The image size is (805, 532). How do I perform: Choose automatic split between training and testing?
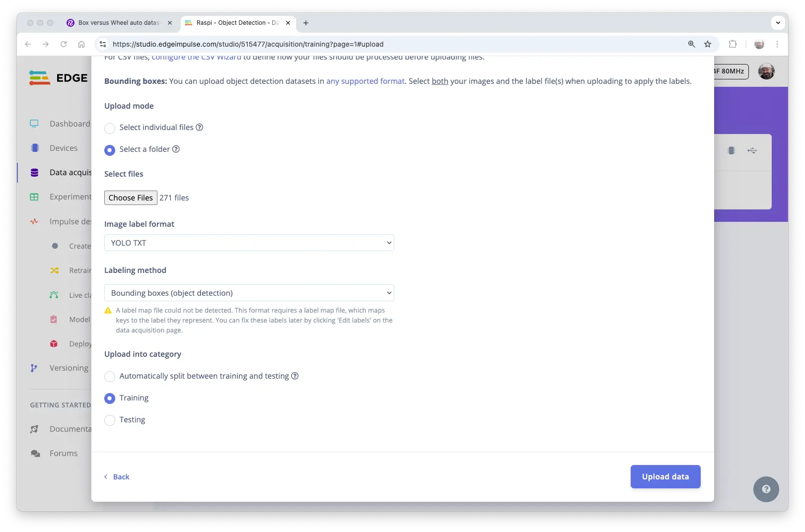click(110, 377)
